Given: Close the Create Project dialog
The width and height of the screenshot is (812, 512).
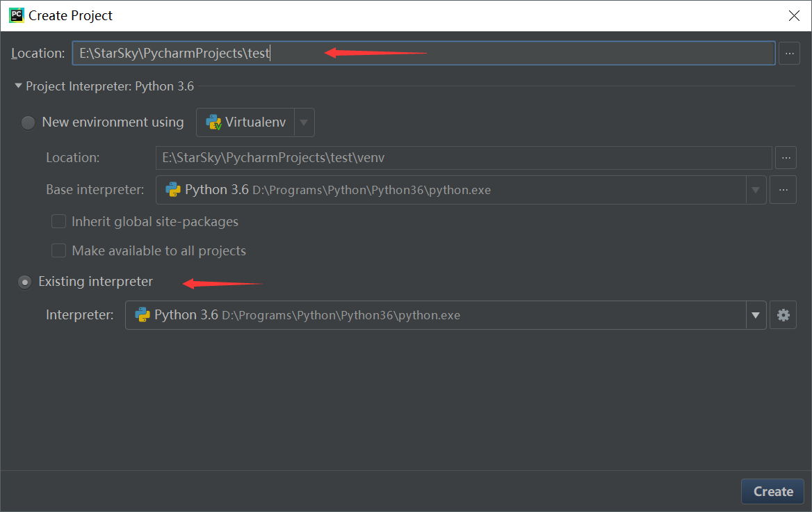Looking at the screenshot, I should [x=794, y=15].
